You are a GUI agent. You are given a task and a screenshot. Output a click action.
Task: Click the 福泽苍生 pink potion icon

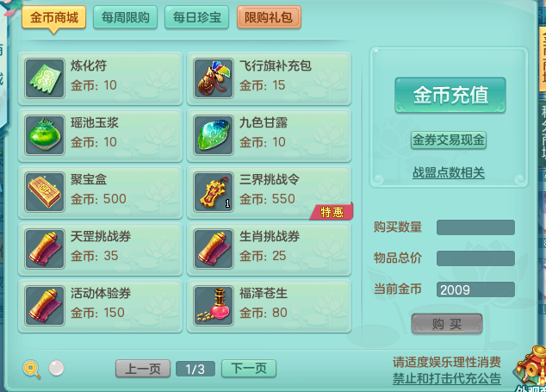coord(214,306)
